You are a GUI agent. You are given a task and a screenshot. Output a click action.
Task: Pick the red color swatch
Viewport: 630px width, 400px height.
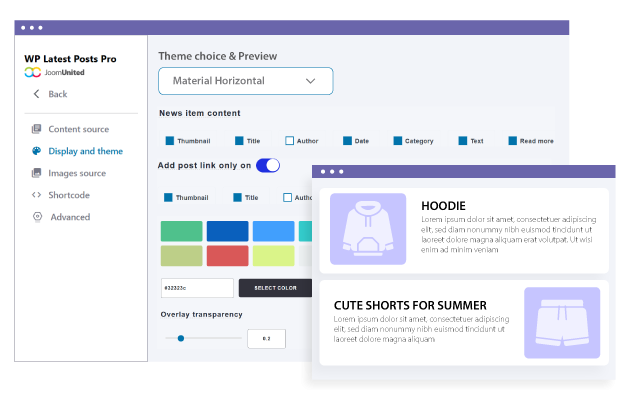228,256
